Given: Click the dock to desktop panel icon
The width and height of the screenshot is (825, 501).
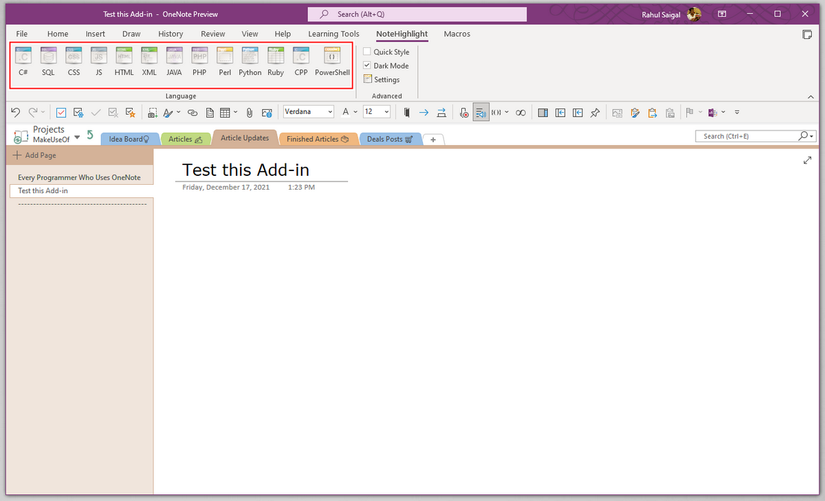Looking at the screenshot, I should click(x=543, y=112).
